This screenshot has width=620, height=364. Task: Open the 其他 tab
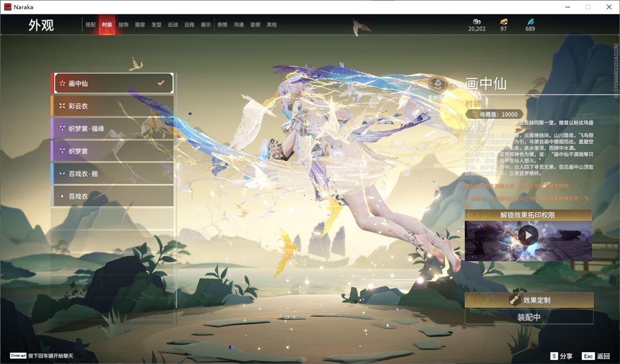[272, 25]
